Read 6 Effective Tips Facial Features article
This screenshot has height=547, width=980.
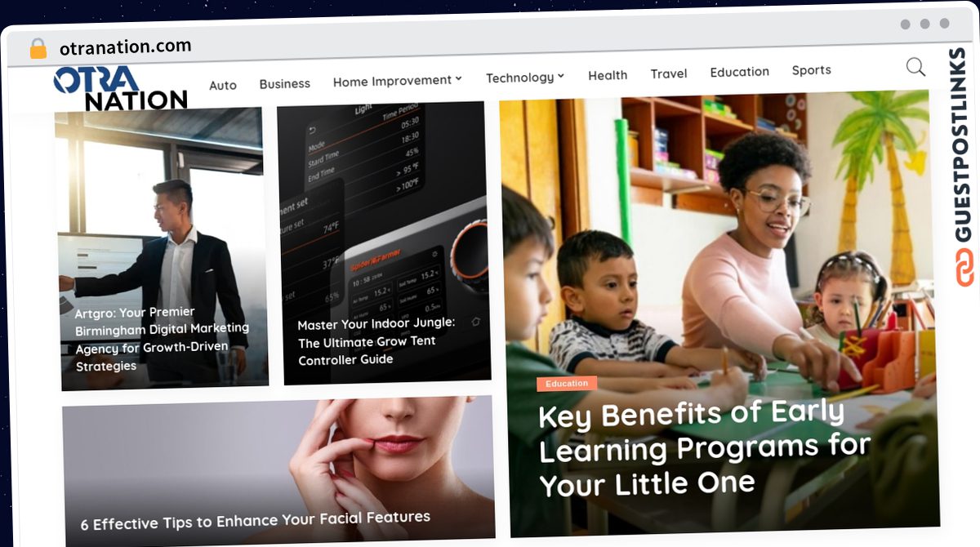[x=256, y=520]
